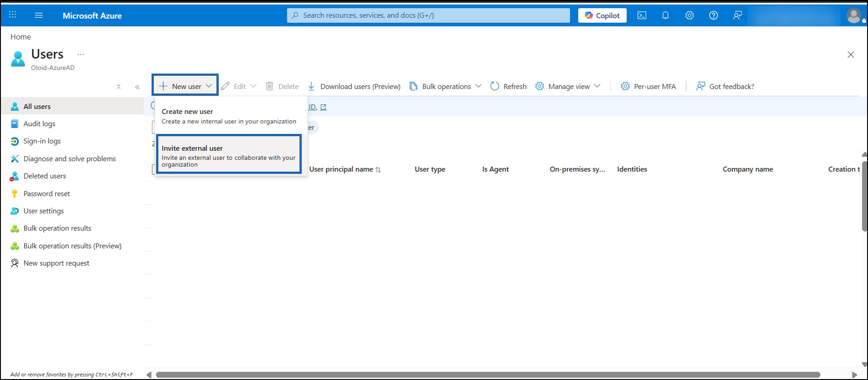Open the hamburger portal menu
This screenshot has height=380, width=868.
point(39,15)
